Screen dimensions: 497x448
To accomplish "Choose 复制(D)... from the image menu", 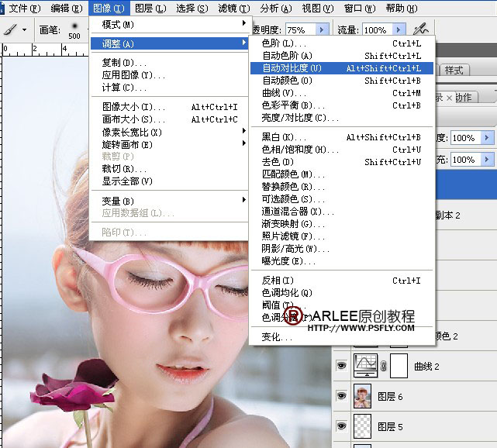I will 169,63.
